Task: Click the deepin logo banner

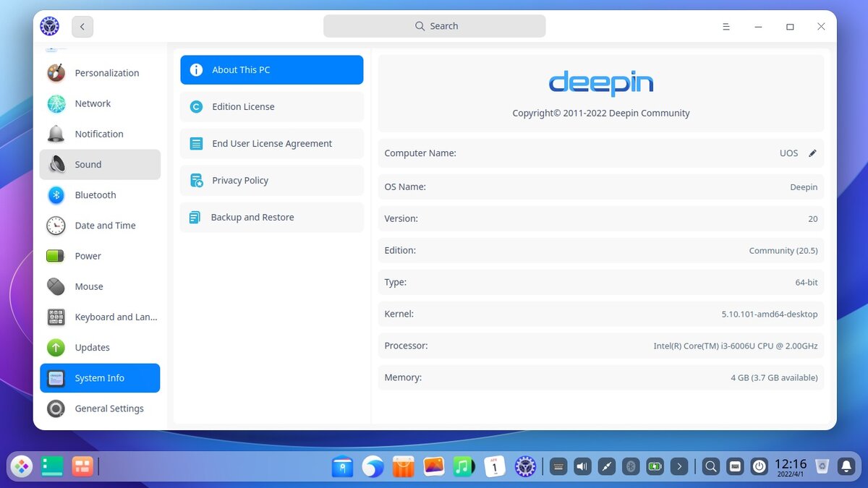Action: coord(601,82)
